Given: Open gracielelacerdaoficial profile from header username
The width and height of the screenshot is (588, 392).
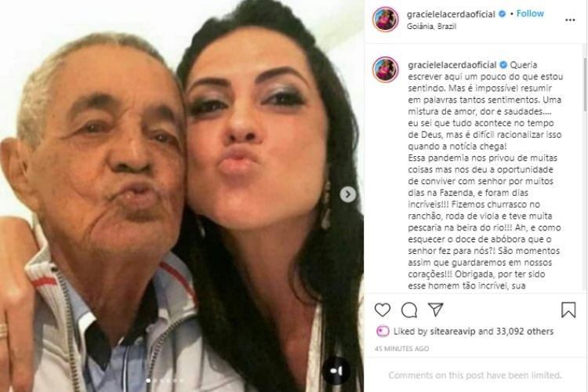Looking at the screenshot, I should coord(451,14).
